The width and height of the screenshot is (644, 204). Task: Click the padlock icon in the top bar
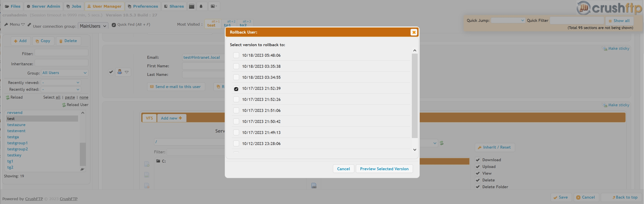(201, 6)
